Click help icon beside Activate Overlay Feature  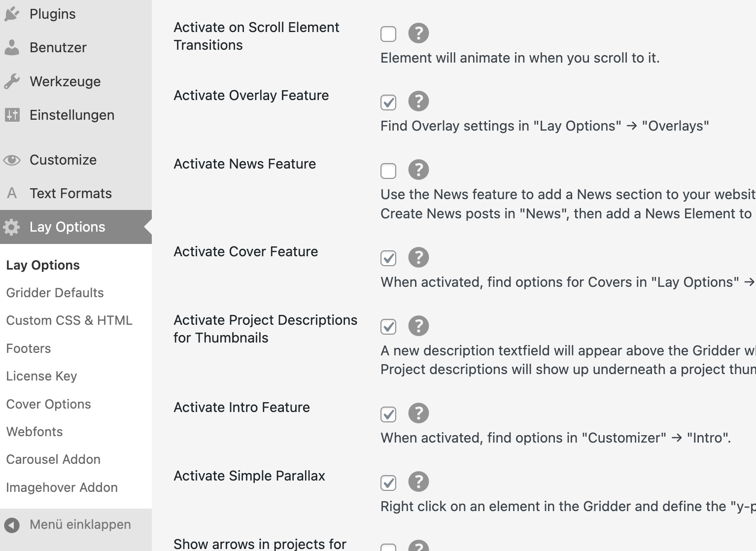(418, 102)
